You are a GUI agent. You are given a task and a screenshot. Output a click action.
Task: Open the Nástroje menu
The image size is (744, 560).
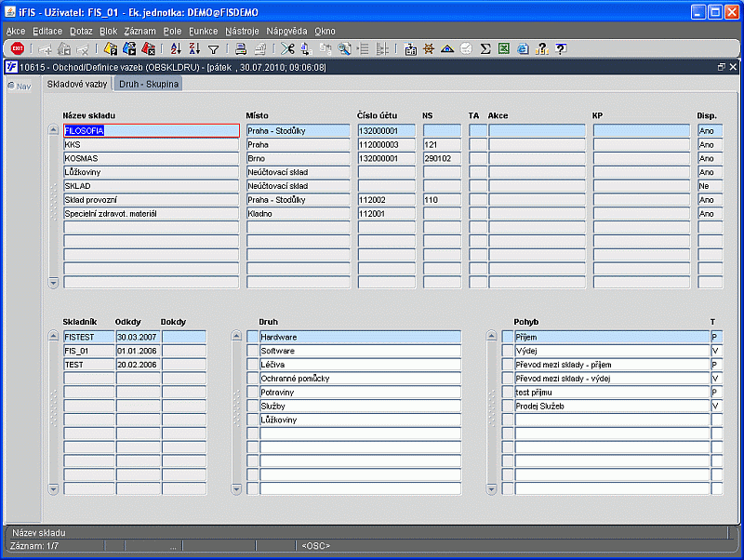[242, 31]
